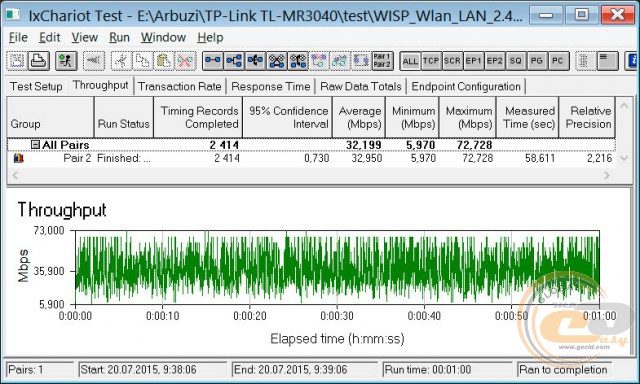This screenshot has height=384, width=640.
Task: Click the Relative Precision column header
Action: pyautogui.click(x=588, y=117)
